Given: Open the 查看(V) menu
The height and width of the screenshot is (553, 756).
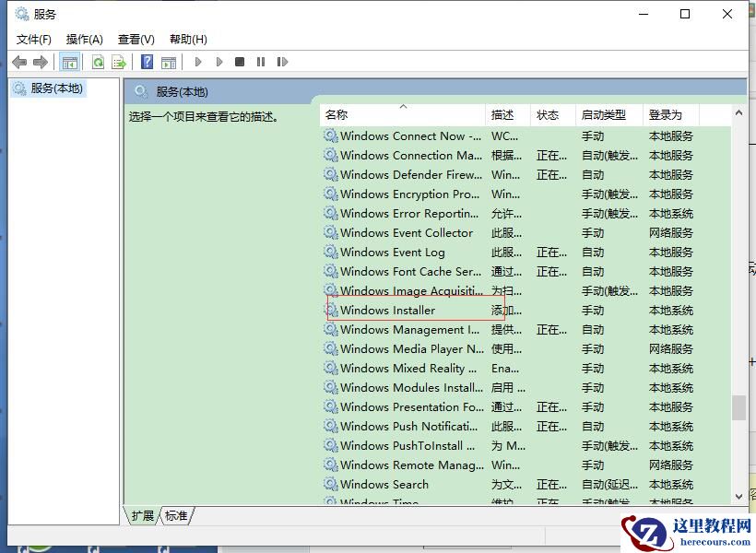Looking at the screenshot, I should click(136, 39).
